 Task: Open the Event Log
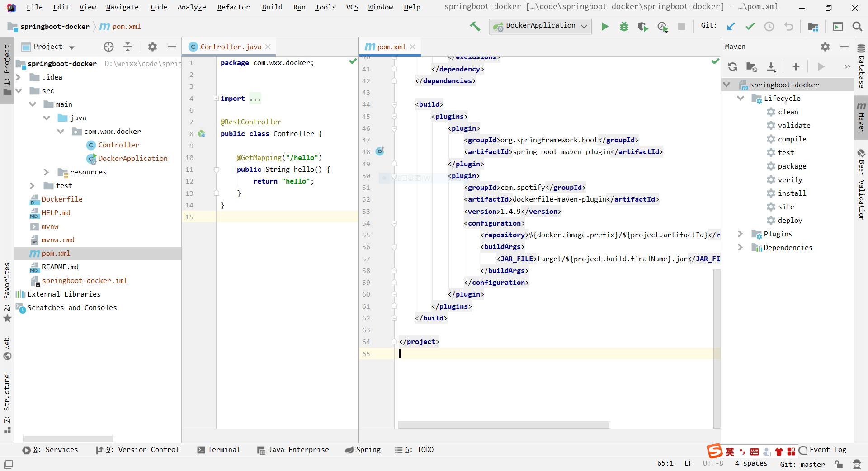tap(823, 450)
